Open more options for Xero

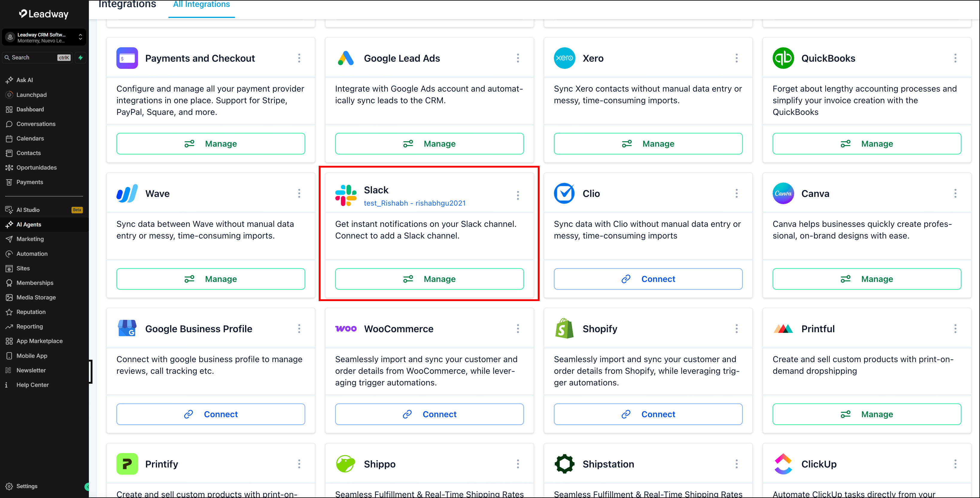(x=736, y=58)
